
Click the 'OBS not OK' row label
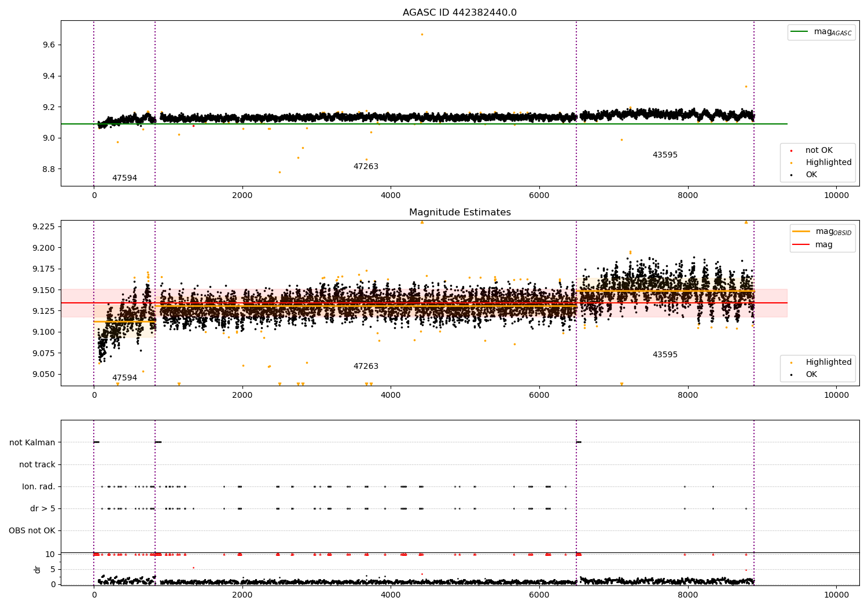[32, 531]
